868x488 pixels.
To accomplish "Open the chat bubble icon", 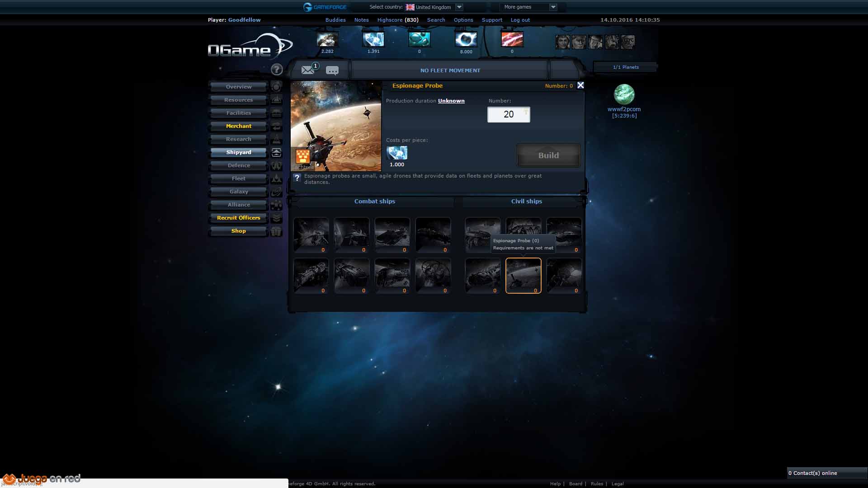I will [x=332, y=70].
